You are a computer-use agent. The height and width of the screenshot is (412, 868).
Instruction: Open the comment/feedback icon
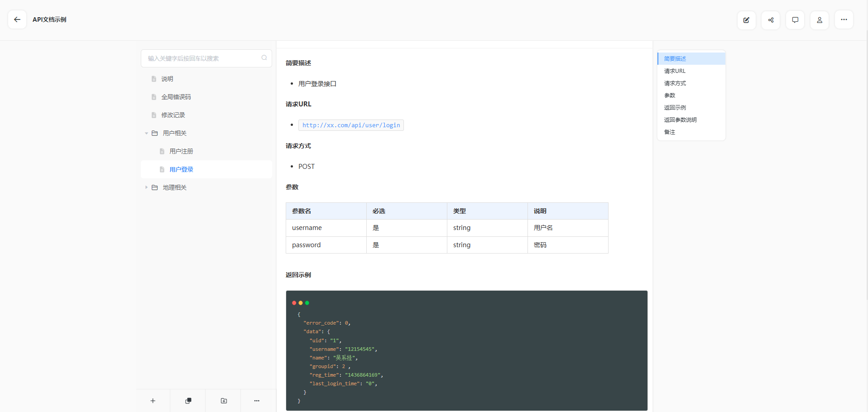click(x=795, y=20)
